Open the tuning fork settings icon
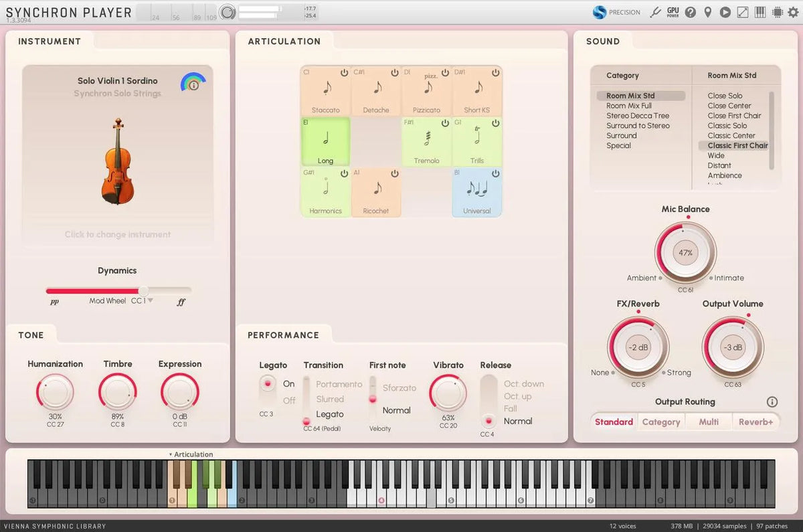Screen dimensions: 803x532 pyautogui.click(x=656, y=12)
